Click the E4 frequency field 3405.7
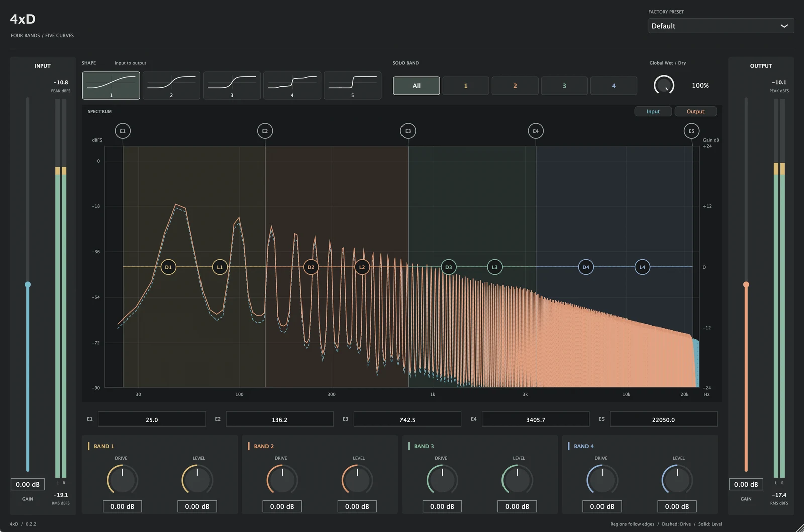The image size is (804, 532). coord(536,419)
